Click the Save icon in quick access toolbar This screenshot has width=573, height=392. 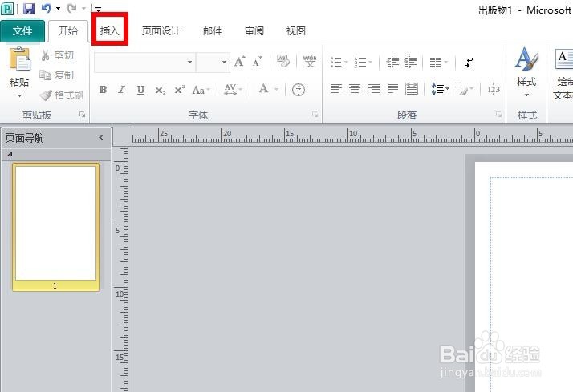point(29,8)
